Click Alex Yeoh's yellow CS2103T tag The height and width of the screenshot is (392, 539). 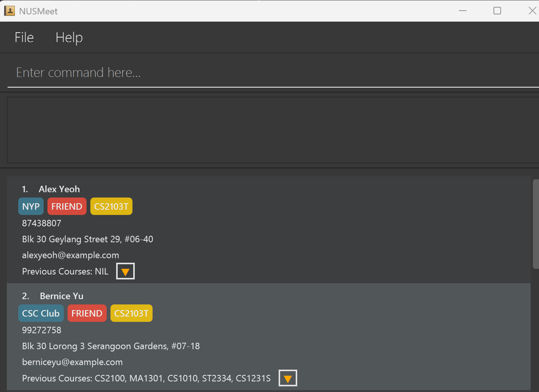111,207
